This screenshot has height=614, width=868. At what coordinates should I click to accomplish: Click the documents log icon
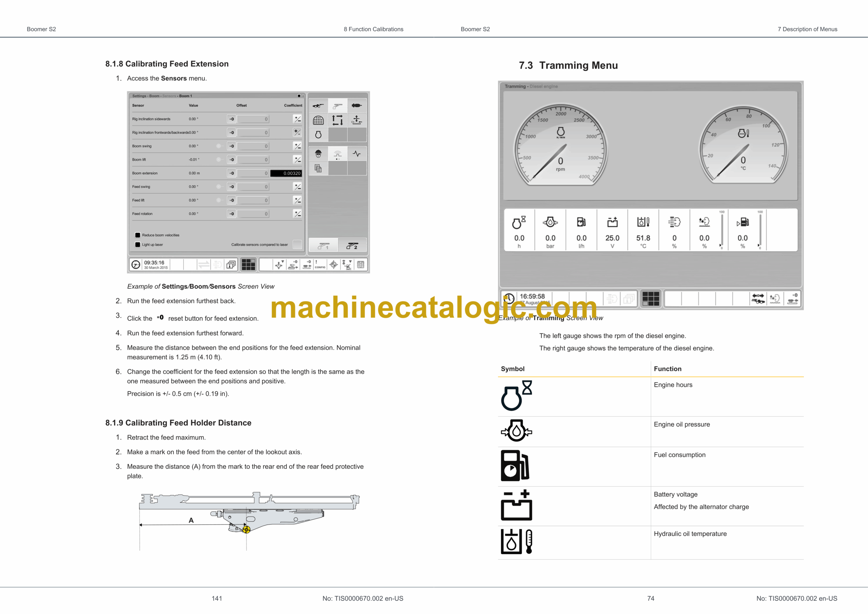pos(318,168)
